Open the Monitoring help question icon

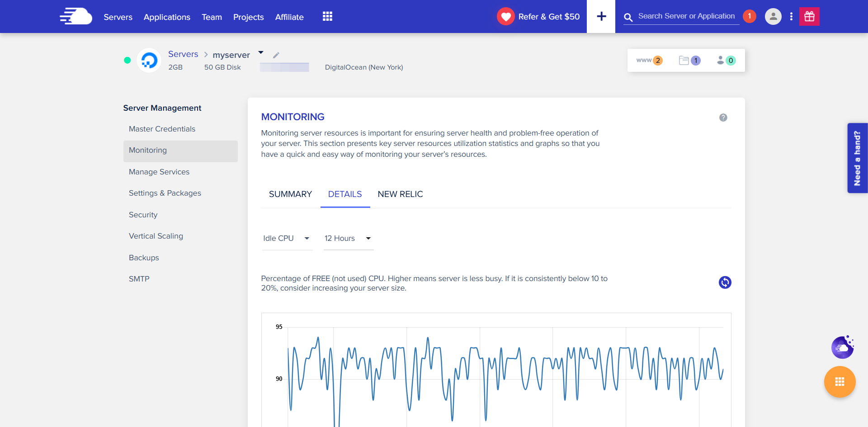pos(723,117)
